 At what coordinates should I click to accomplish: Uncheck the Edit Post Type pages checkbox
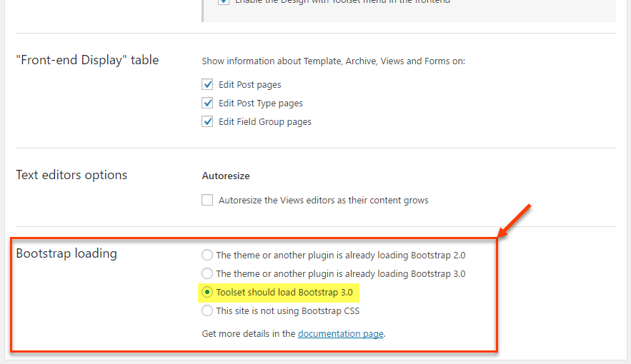[x=207, y=103]
